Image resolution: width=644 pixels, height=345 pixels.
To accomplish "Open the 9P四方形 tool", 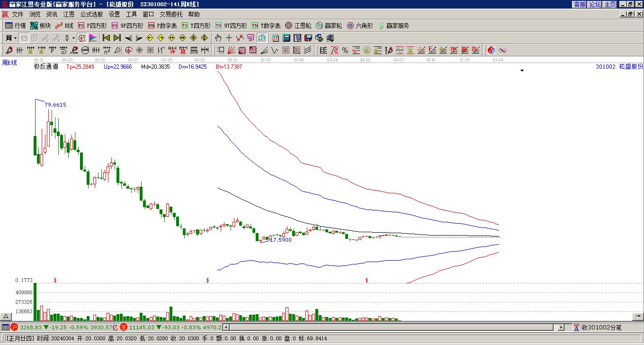I will point(127,26).
